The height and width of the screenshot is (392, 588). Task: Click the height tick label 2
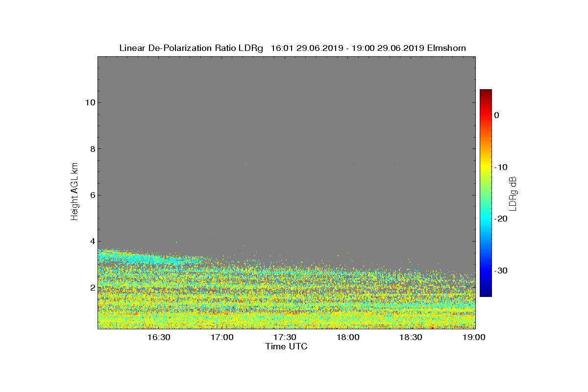pyautogui.click(x=92, y=288)
